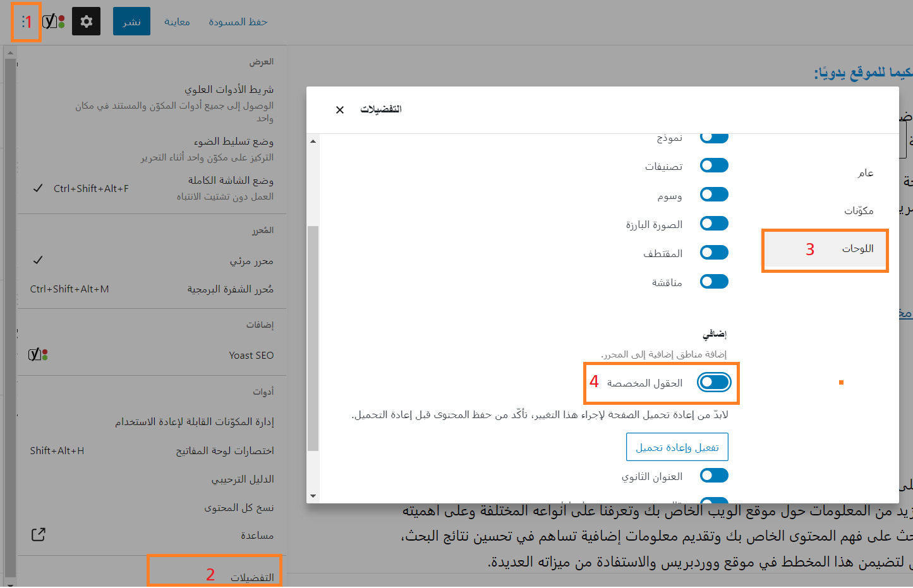Open اختصارات لوحة المفاتيح keyboard shortcuts

click(152, 451)
